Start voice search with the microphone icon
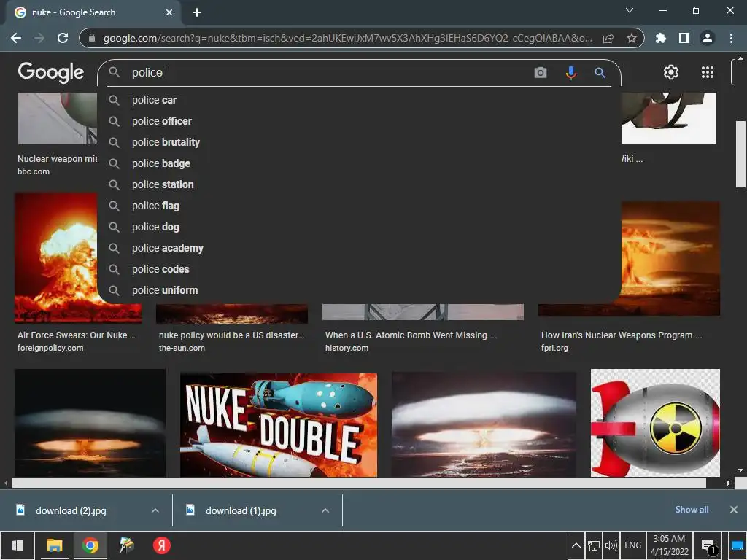The width and height of the screenshot is (747, 560). pyautogui.click(x=570, y=72)
